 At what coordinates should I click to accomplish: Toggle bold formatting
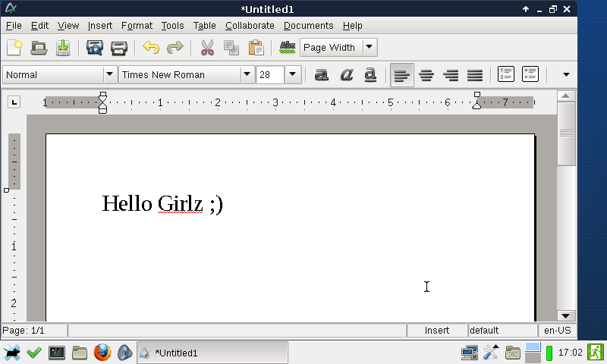[x=322, y=74]
